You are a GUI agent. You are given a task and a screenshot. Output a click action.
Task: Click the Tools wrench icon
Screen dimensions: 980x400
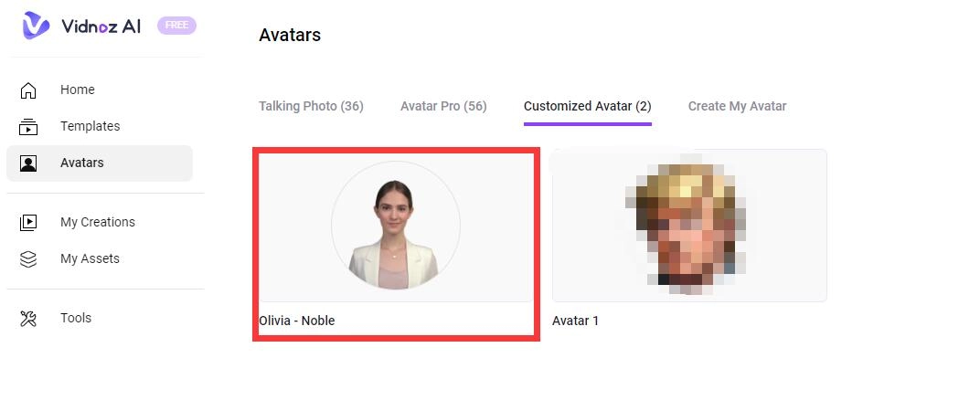click(x=28, y=318)
